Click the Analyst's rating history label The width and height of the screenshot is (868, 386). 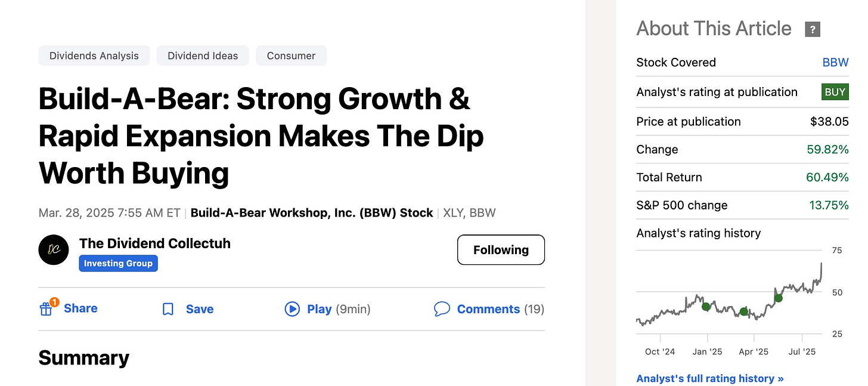click(x=699, y=233)
